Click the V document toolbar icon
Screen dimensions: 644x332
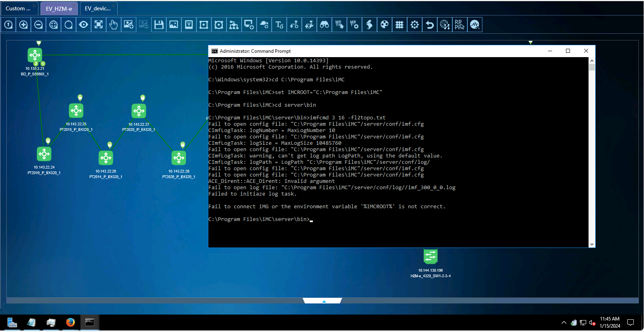pos(189,25)
